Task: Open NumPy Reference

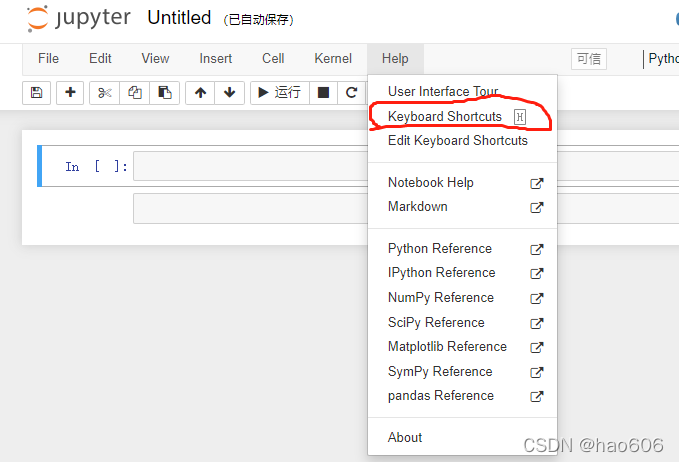Action: pos(462,298)
